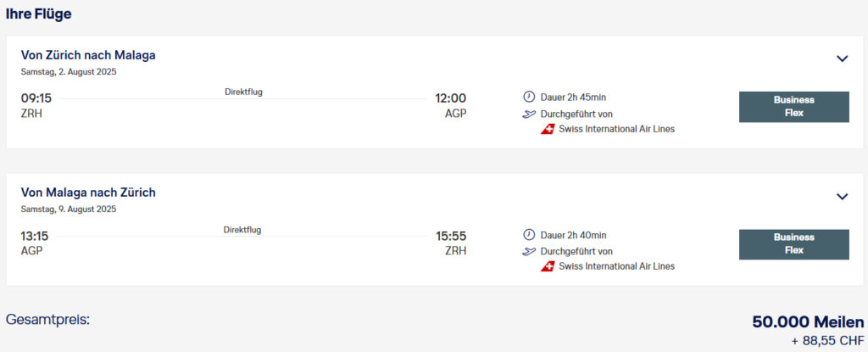Click the clock icon for the Malaga–Zürich flight
Screen dimensions: 868x352
530,235
